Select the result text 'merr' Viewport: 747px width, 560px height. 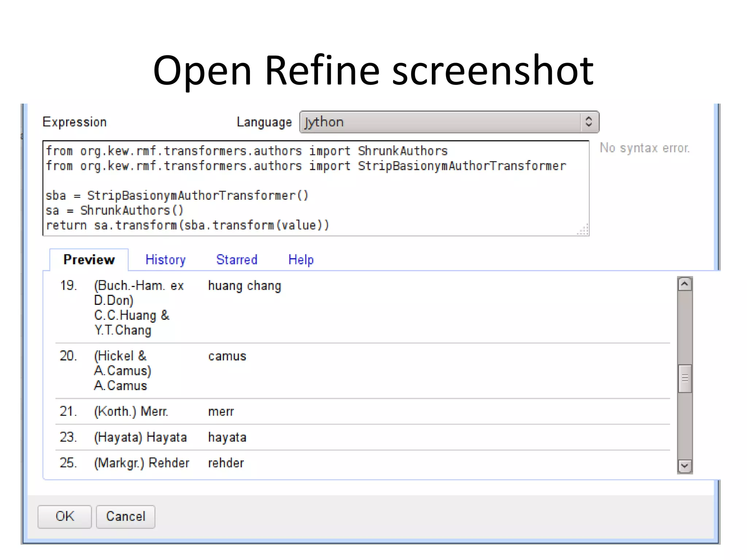[x=221, y=412]
